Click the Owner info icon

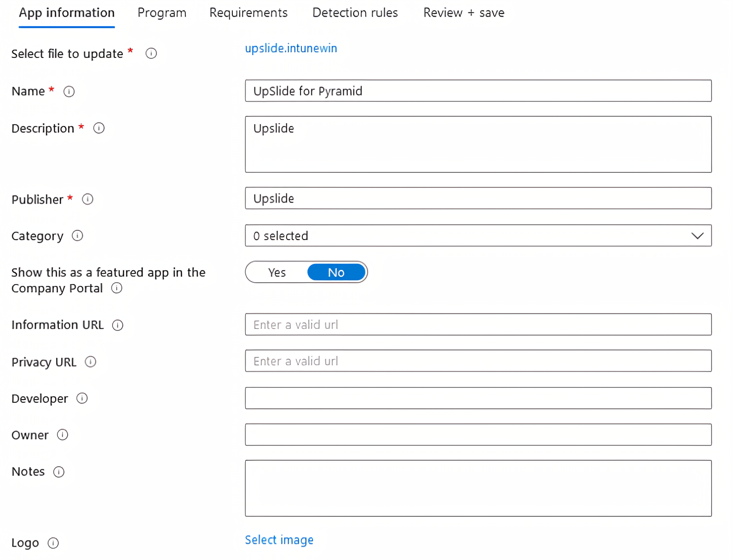coord(63,435)
